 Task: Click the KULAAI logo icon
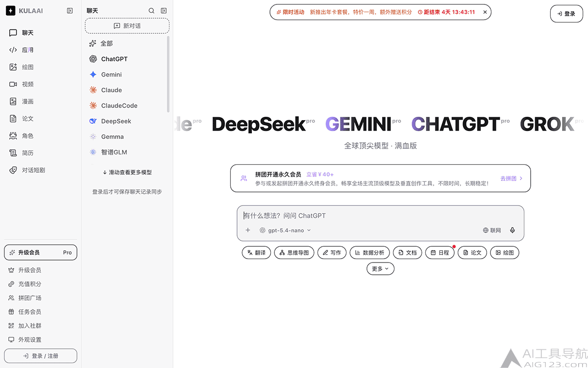click(x=11, y=11)
